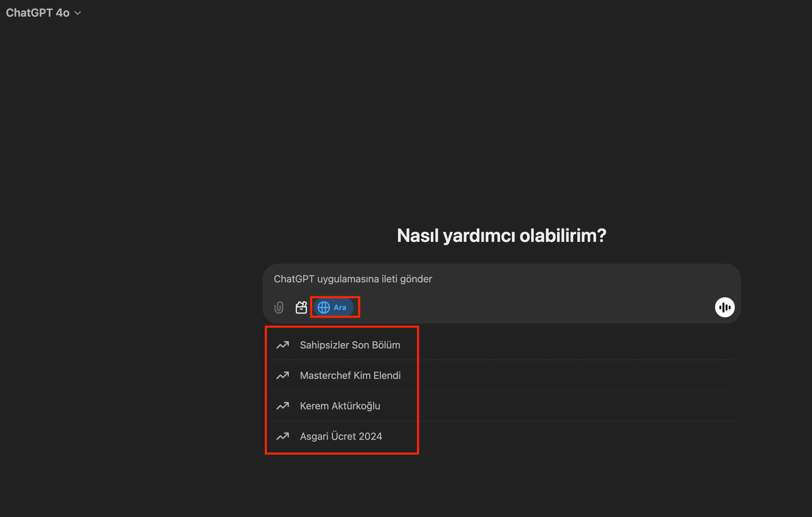Click the placeholder text ChatGPT uygulamasına ileti gönder
Viewport: 812px width, 517px height.
[353, 279]
